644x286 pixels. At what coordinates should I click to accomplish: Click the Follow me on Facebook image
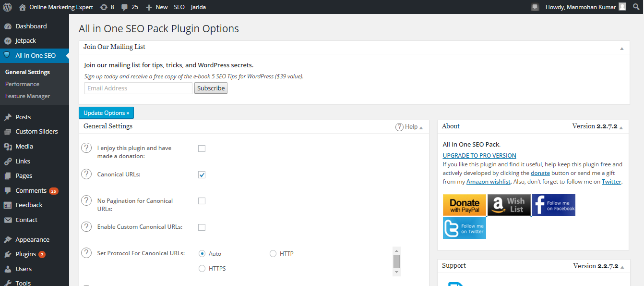tap(554, 205)
